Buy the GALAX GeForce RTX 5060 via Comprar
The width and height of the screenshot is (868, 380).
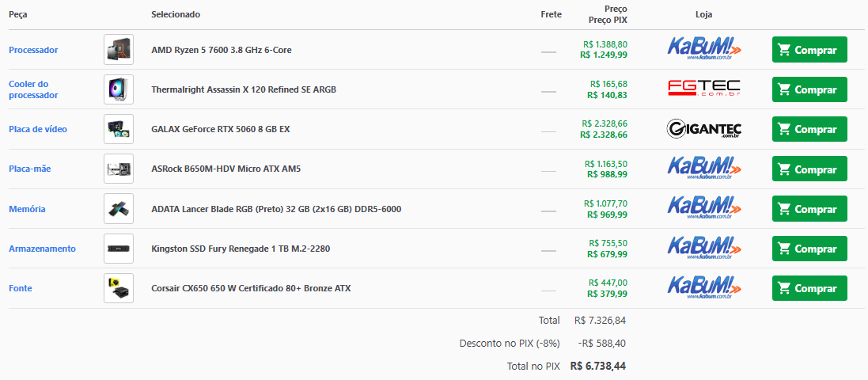pos(809,129)
